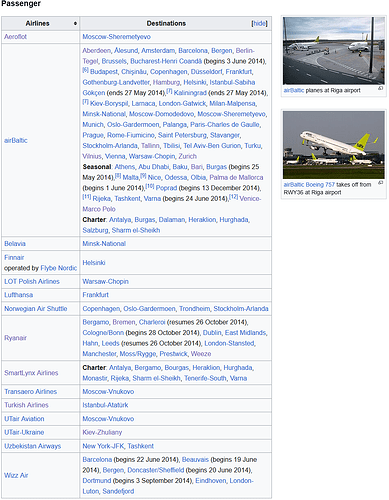This screenshot has width=389, height=500.
Task: Open Turkish Airlines link
Action: [x=26, y=405]
